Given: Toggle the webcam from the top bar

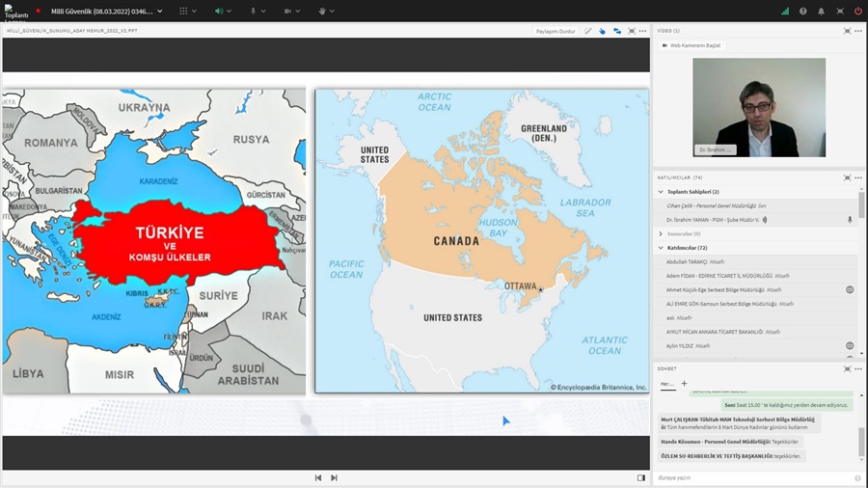Looking at the screenshot, I should coord(287,12).
